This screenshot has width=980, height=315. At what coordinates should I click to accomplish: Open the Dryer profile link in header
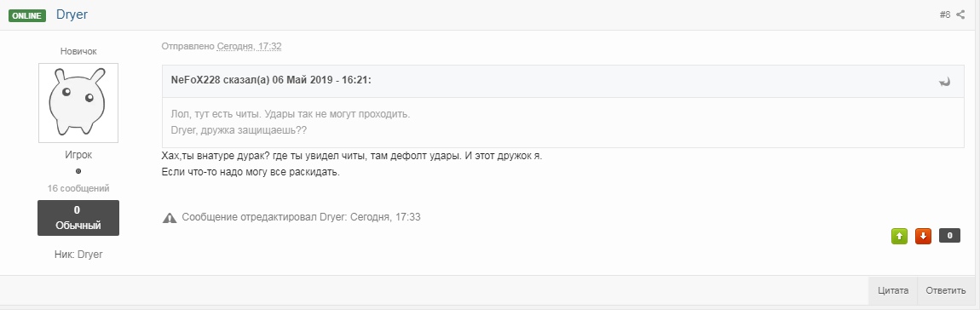click(72, 14)
